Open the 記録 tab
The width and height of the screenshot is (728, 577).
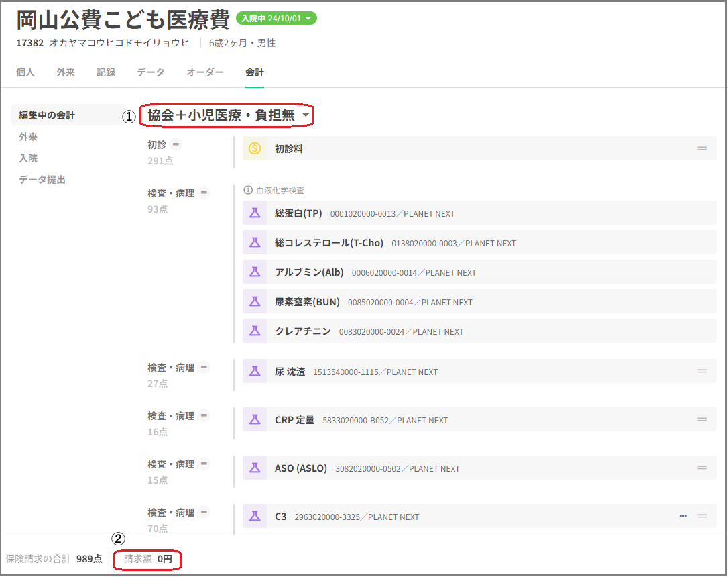coord(106,72)
